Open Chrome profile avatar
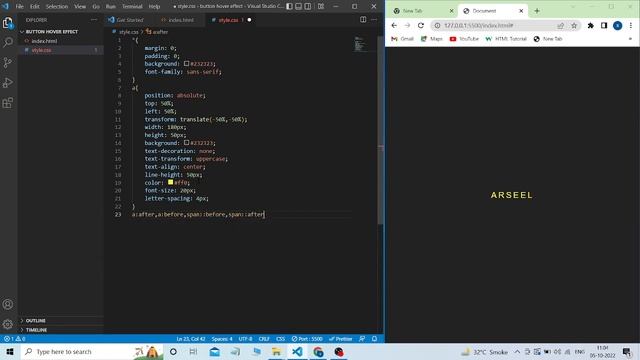 [x=618, y=25]
